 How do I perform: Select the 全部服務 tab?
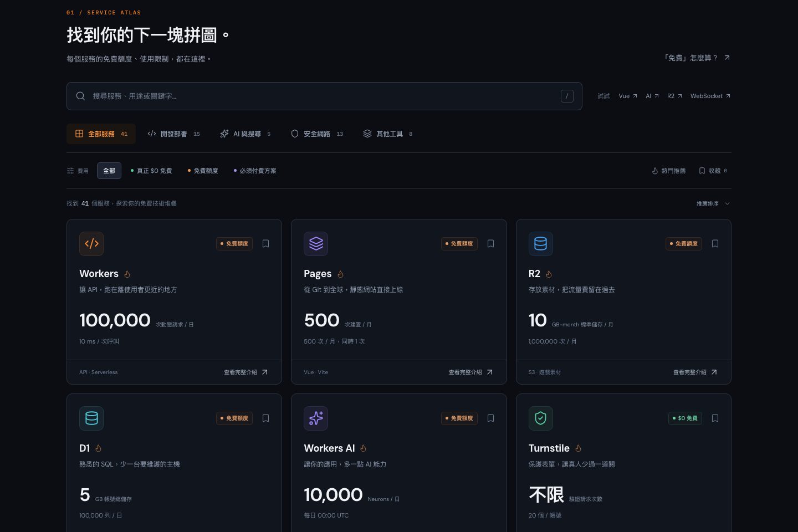point(101,134)
